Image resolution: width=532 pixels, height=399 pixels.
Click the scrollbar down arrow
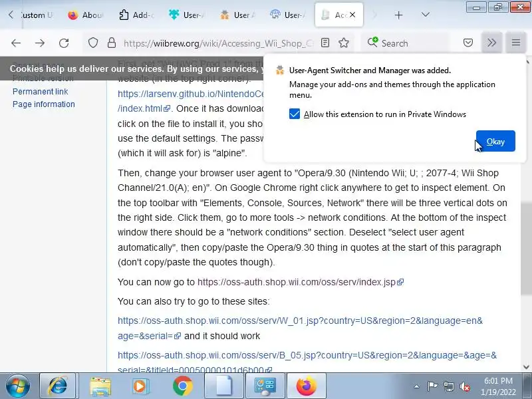click(x=526, y=366)
